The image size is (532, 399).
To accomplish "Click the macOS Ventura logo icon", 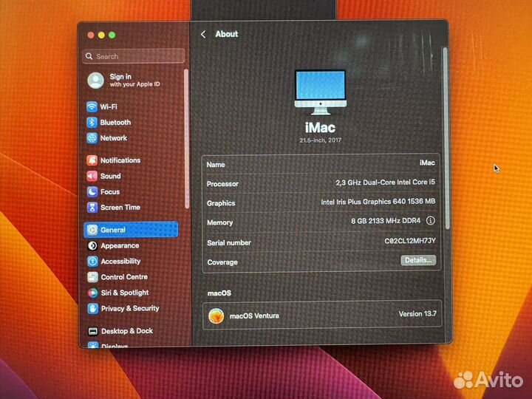I will [216, 316].
